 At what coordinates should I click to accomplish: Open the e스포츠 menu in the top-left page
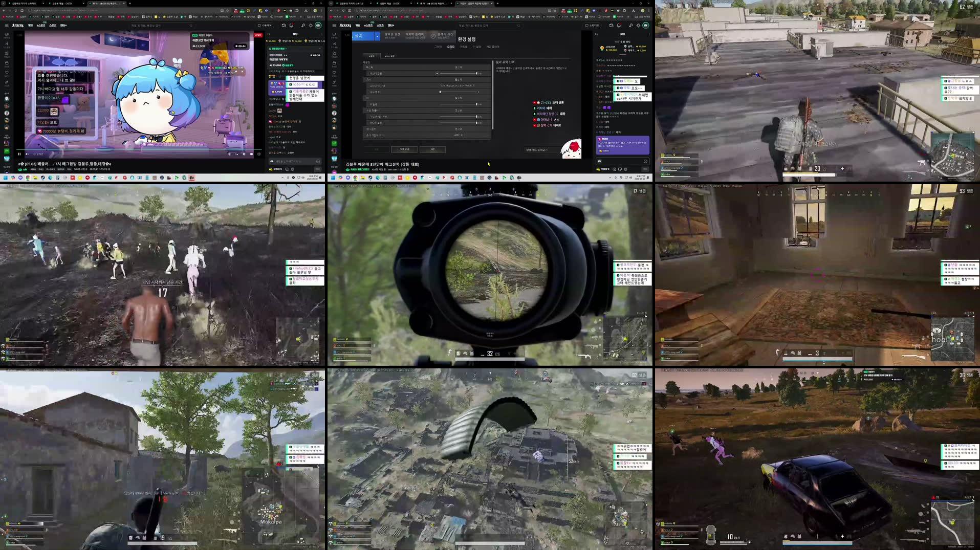[41, 25]
